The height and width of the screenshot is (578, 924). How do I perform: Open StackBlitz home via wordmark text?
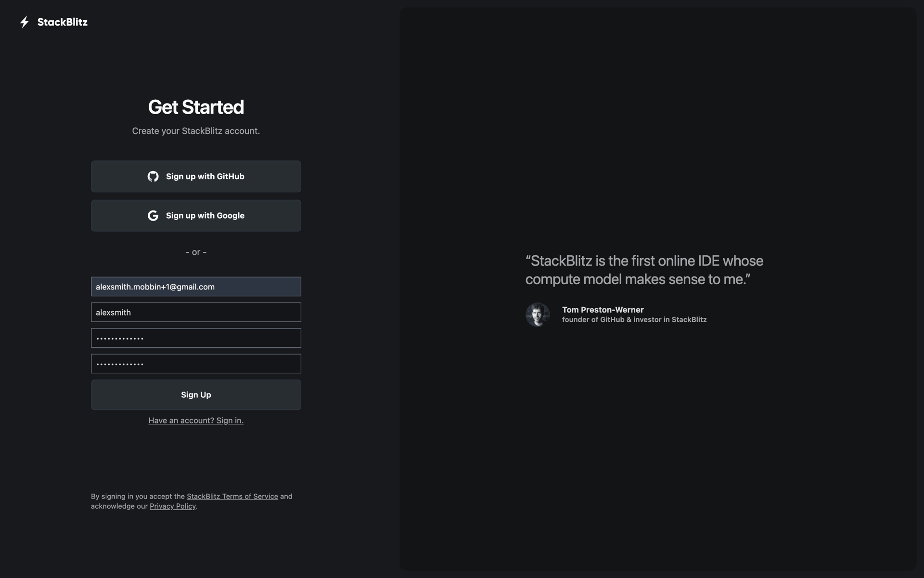click(x=63, y=22)
